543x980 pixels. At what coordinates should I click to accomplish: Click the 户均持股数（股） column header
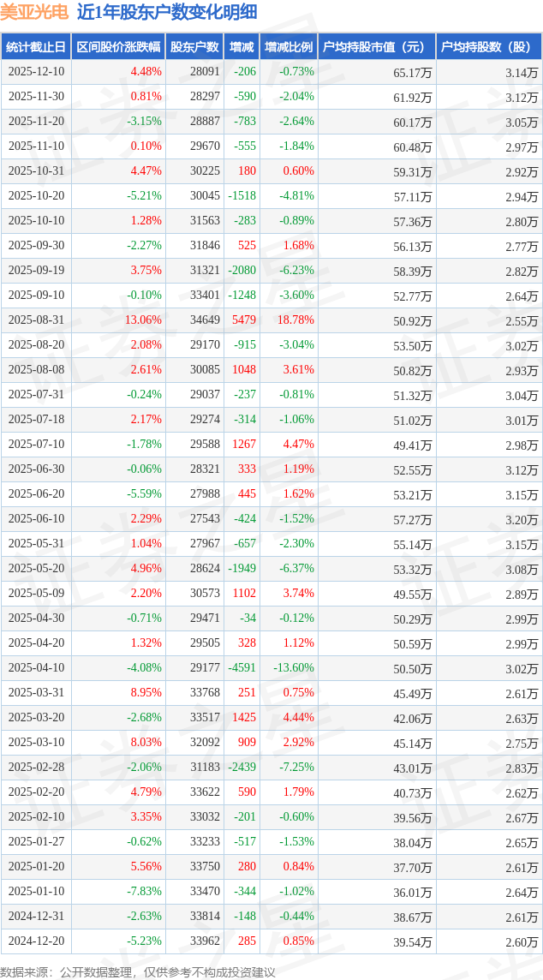[488, 47]
